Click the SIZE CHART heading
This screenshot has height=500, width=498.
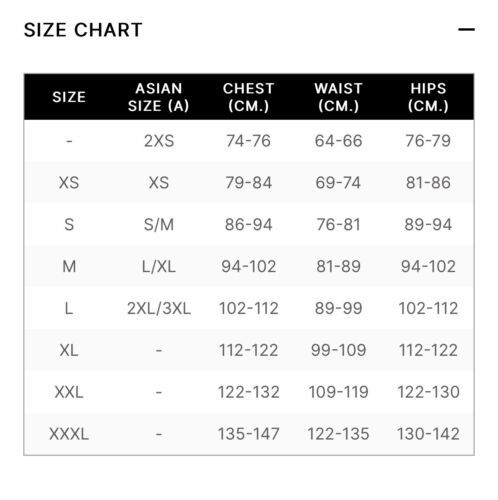83,30
